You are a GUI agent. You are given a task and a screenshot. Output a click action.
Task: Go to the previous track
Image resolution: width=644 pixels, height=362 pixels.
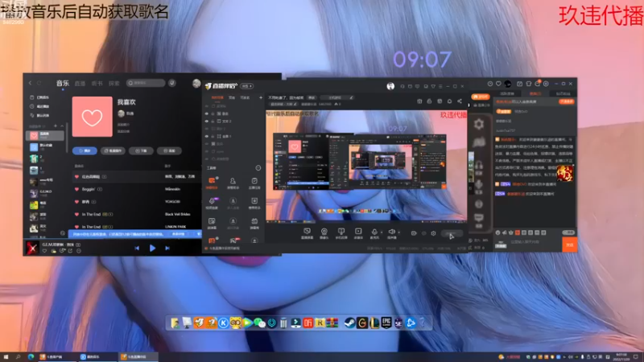[137, 248]
